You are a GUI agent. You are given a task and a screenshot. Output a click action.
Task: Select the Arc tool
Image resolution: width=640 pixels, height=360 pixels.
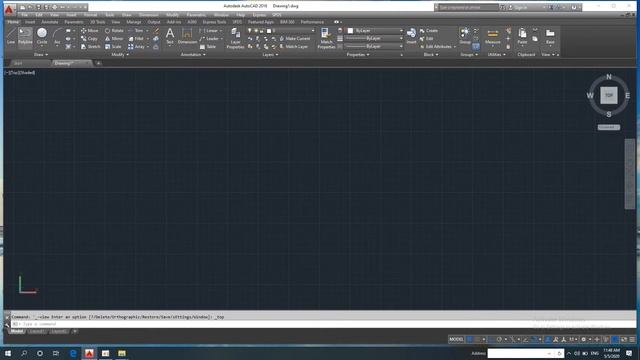pos(57,36)
